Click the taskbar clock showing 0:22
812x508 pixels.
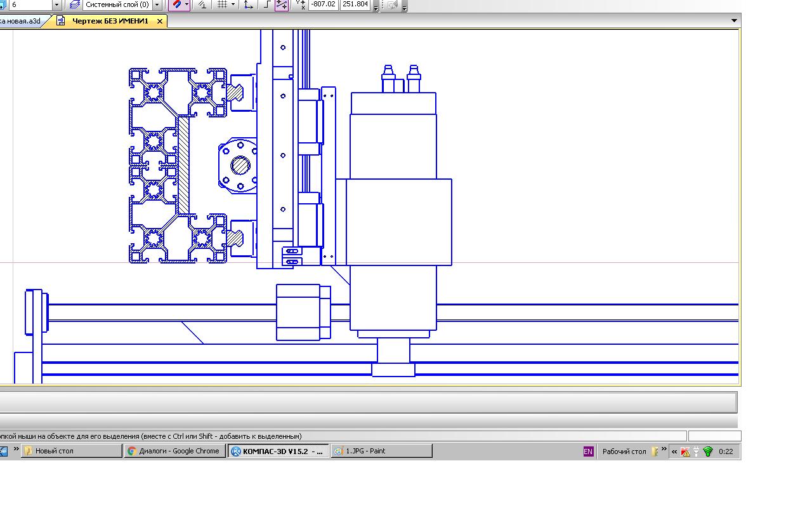point(726,451)
